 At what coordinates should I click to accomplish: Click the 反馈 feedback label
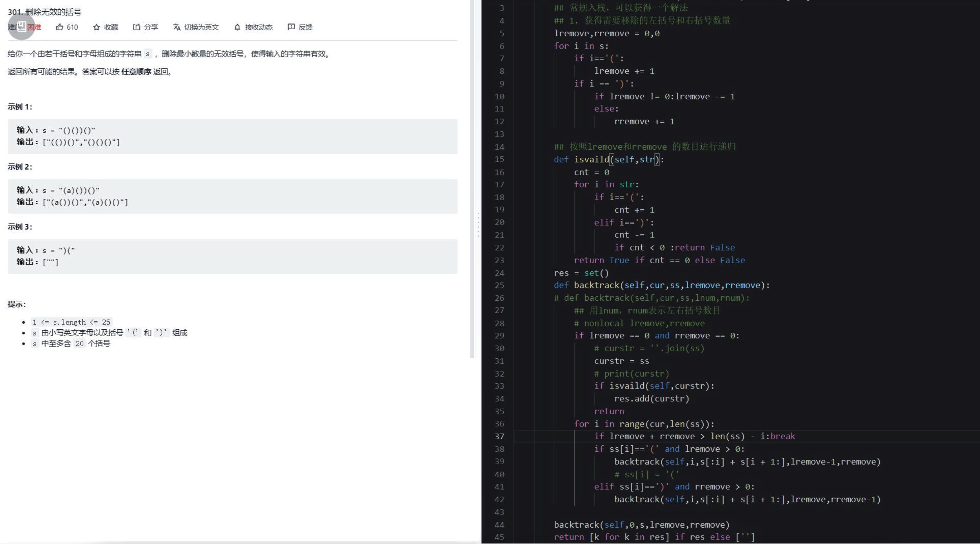pos(306,27)
